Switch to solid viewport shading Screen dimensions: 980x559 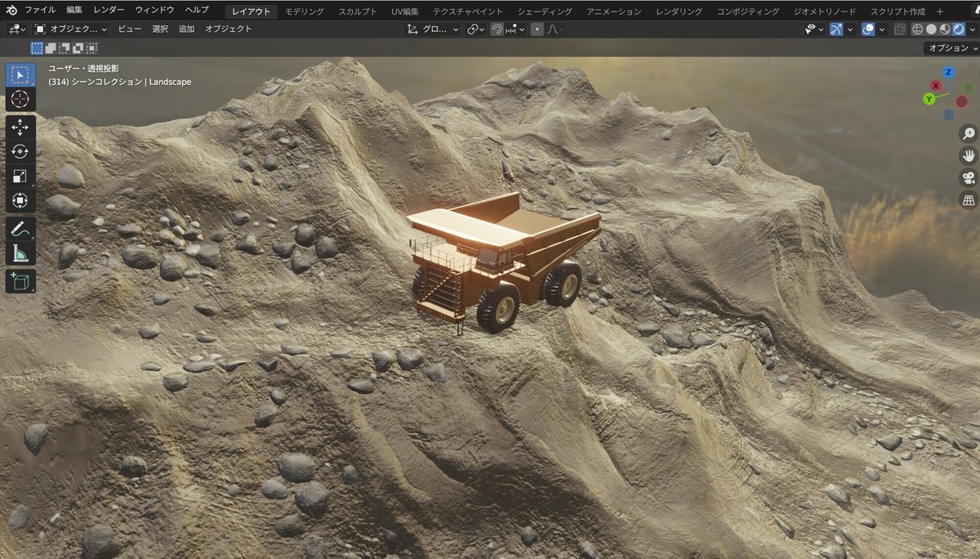click(x=931, y=29)
